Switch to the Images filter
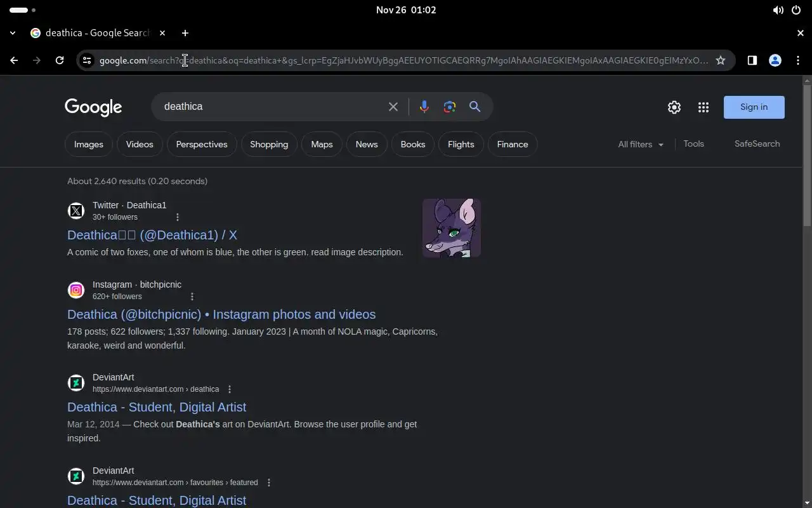 [89, 144]
